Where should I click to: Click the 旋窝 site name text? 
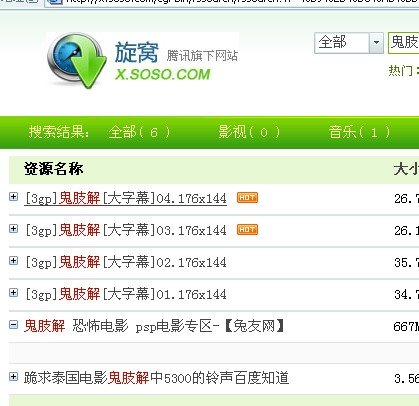[x=136, y=52]
